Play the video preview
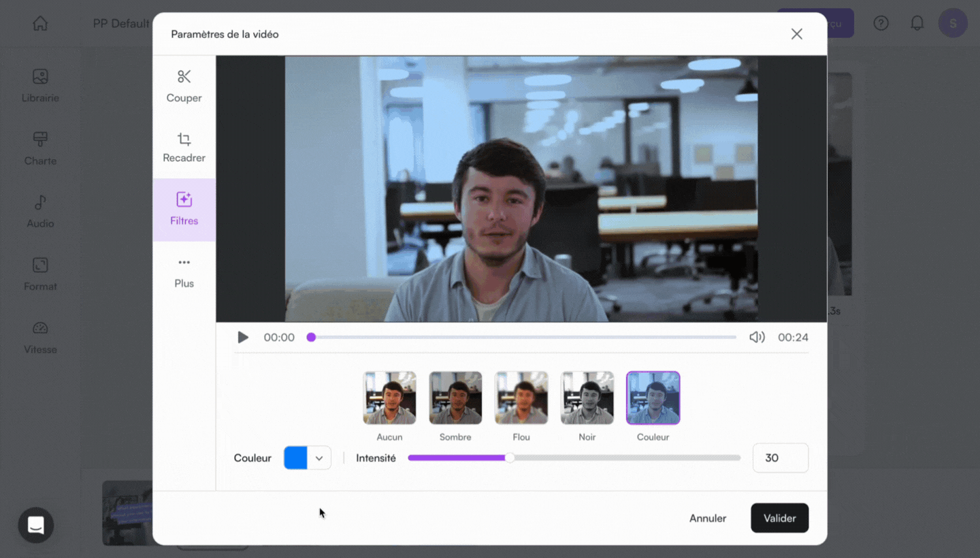Screen dimensions: 980x558 click(x=243, y=338)
